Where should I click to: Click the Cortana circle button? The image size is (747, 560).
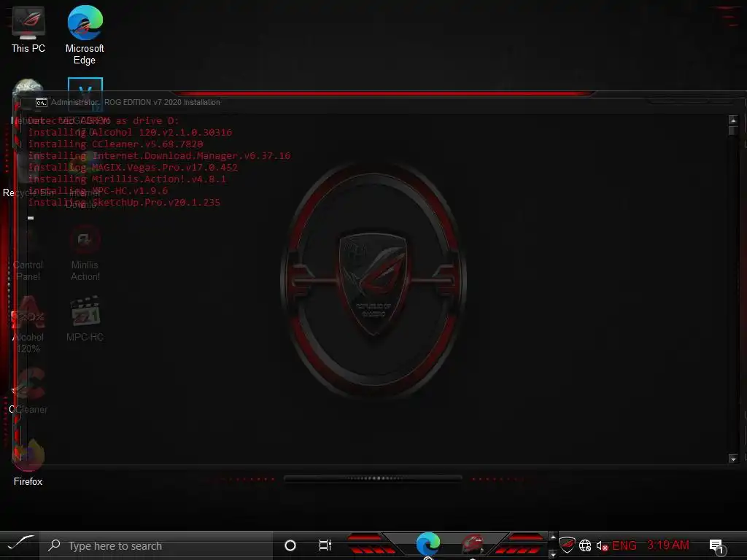[290, 545]
